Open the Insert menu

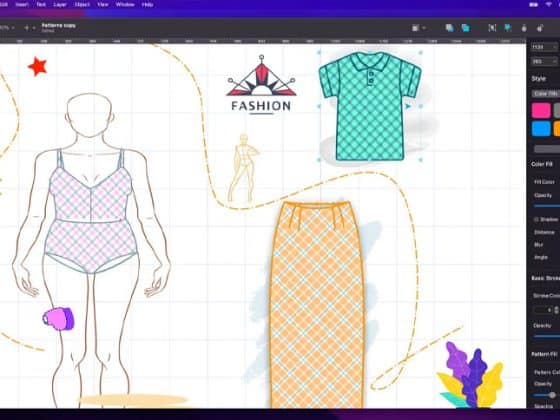tap(22, 5)
